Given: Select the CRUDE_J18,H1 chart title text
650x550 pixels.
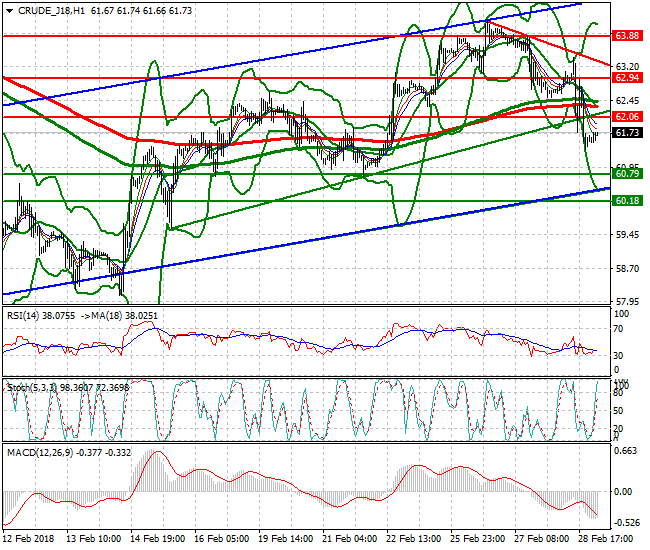Looking at the screenshot, I should [51, 11].
